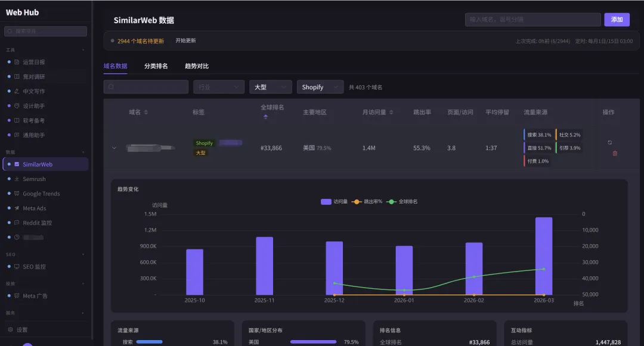Click the 设计助手 sidebar icon
Screen dimensions: 644x346
pos(17,106)
